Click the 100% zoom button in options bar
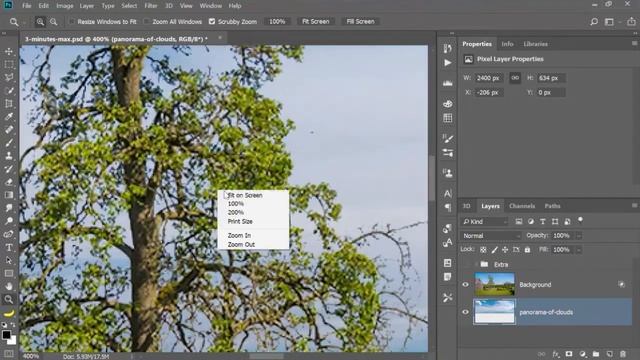The image size is (640, 360). (277, 22)
